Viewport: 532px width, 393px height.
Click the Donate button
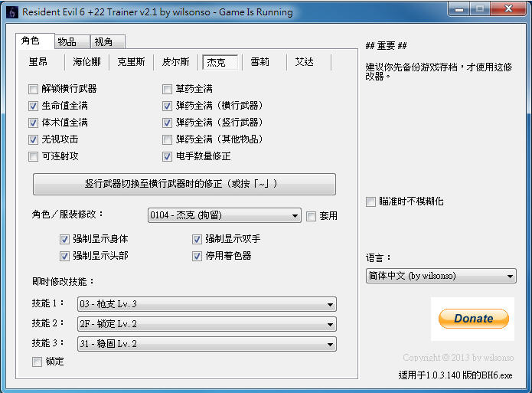tap(474, 319)
